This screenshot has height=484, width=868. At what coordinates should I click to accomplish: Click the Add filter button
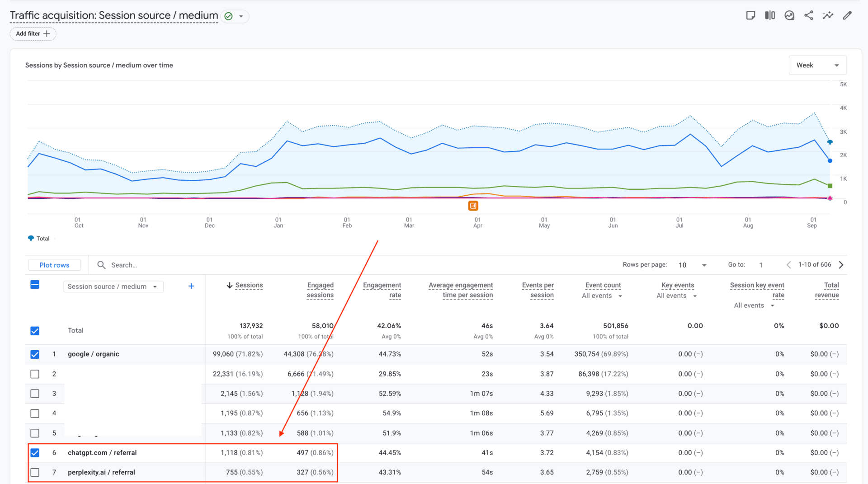(33, 34)
